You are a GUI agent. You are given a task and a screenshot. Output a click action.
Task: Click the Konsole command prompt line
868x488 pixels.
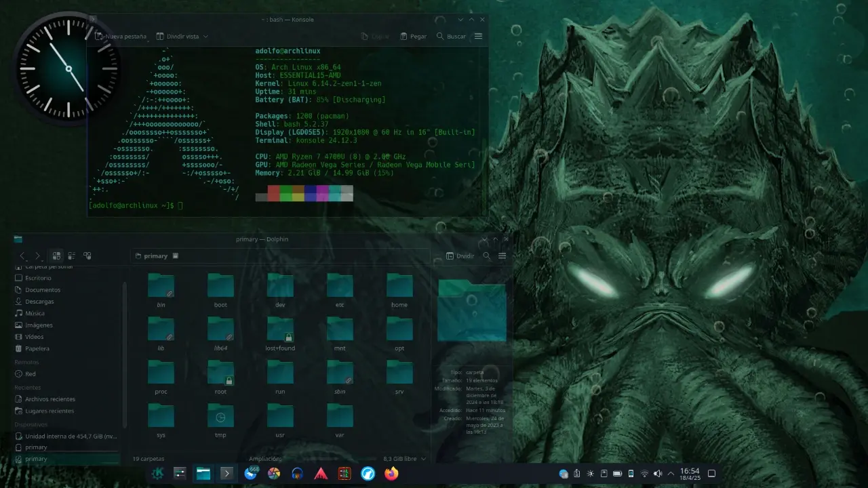pyautogui.click(x=136, y=205)
